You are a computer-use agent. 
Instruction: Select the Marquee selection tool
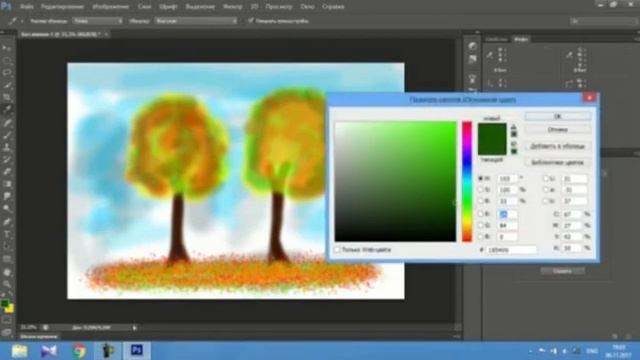[7, 61]
